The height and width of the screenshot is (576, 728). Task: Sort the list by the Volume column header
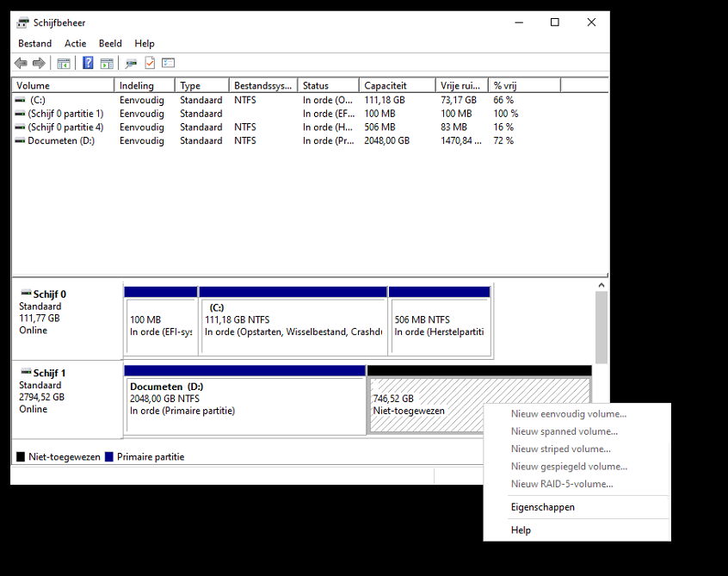tap(63, 85)
